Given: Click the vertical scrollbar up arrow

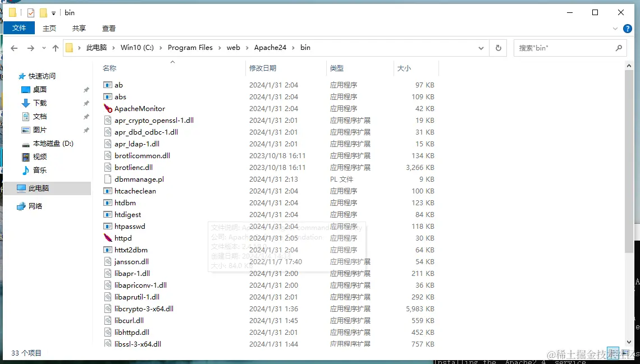Looking at the screenshot, I should tap(629, 65).
